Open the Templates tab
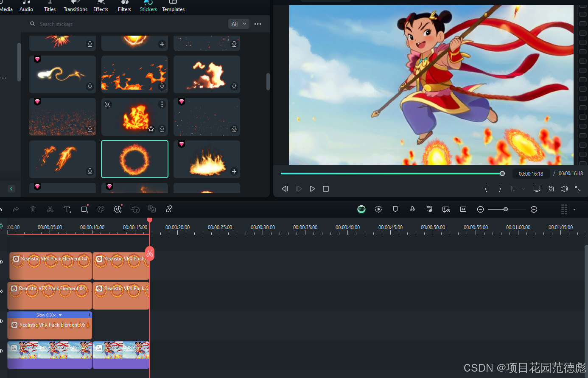588x378 pixels. tap(174, 6)
